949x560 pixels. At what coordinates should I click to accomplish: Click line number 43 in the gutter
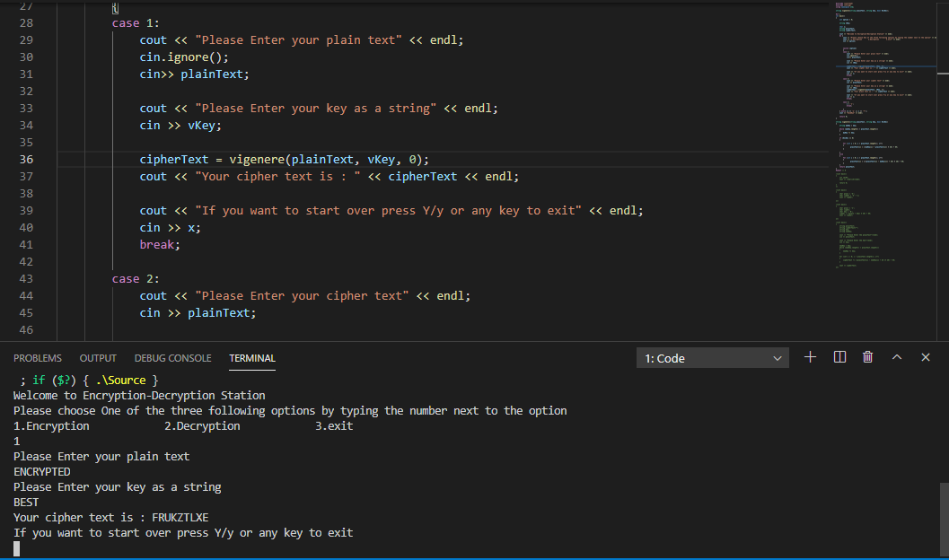tap(25, 278)
